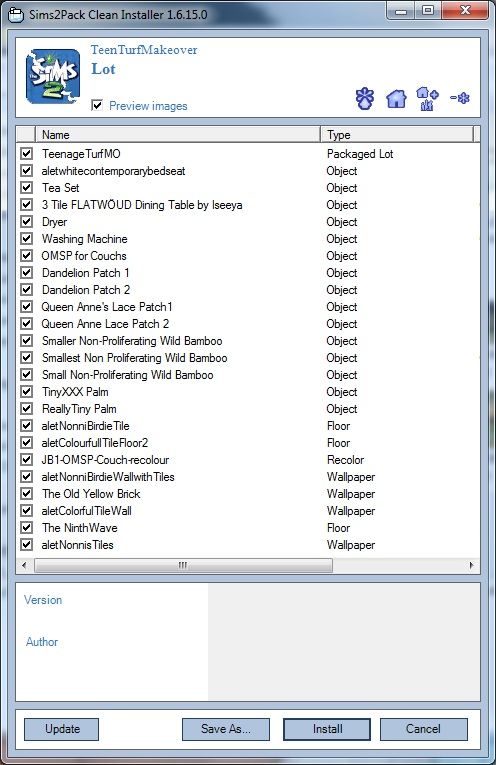This screenshot has width=496, height=765.
Task: Click the Sims 2 logo image
Action: click(x=53, y=77)
